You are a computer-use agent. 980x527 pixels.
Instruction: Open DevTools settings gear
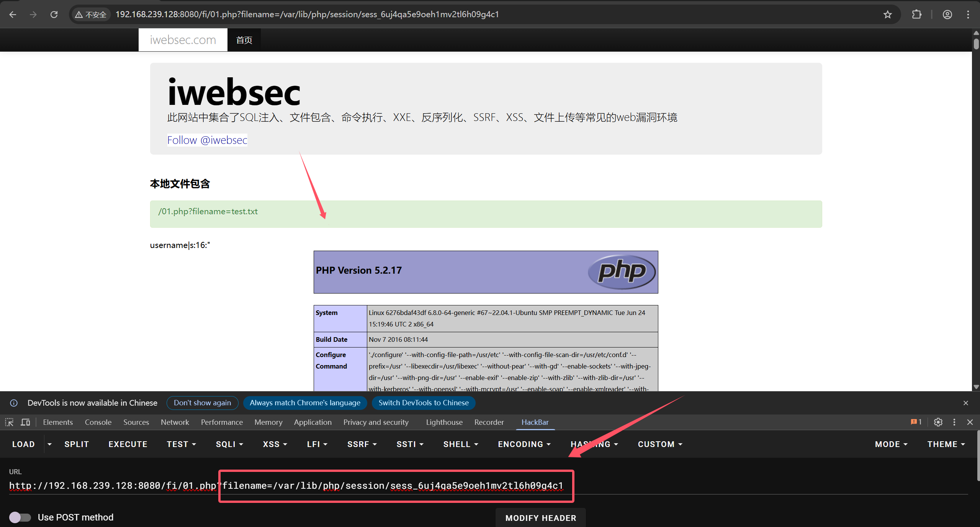coord(938,422)
